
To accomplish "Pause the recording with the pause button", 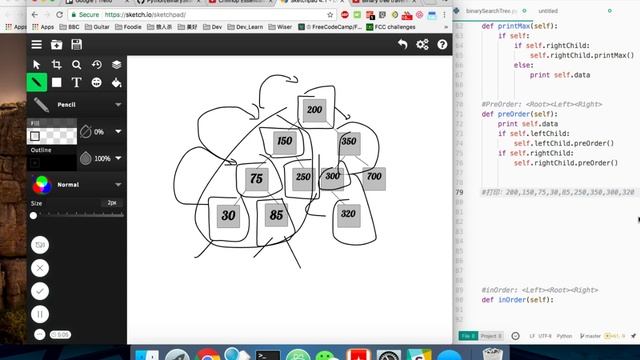I will coord(40,314).
